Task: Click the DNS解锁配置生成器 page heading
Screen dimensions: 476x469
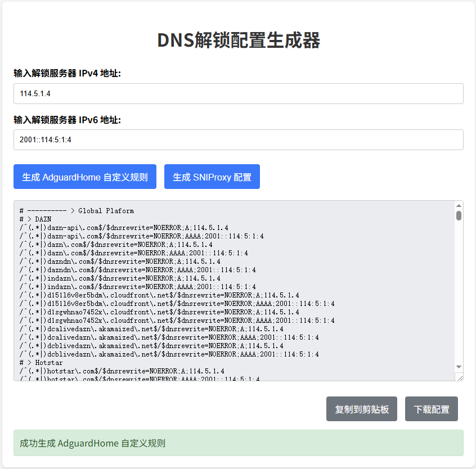Action: 238,40
